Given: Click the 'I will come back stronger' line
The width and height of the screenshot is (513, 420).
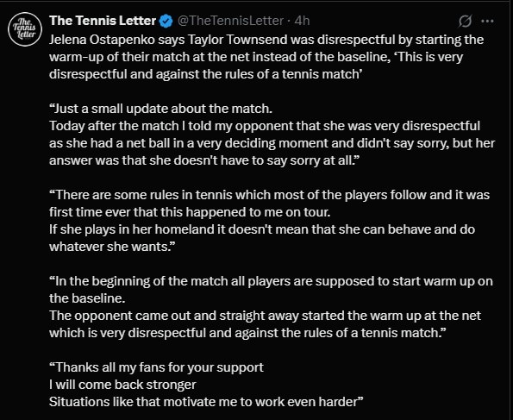Looking at the screenshot, I should click(122, 385).
